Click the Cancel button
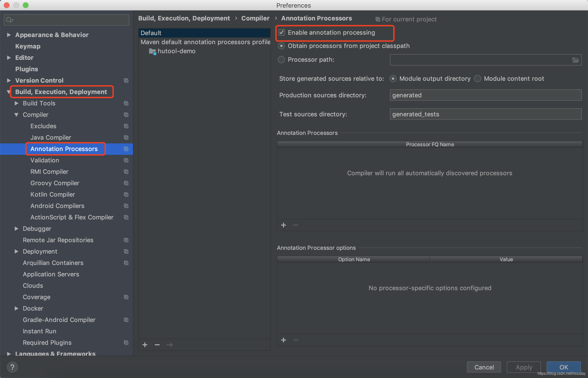Viewport: 588px width, 378px height. (484, 367)
